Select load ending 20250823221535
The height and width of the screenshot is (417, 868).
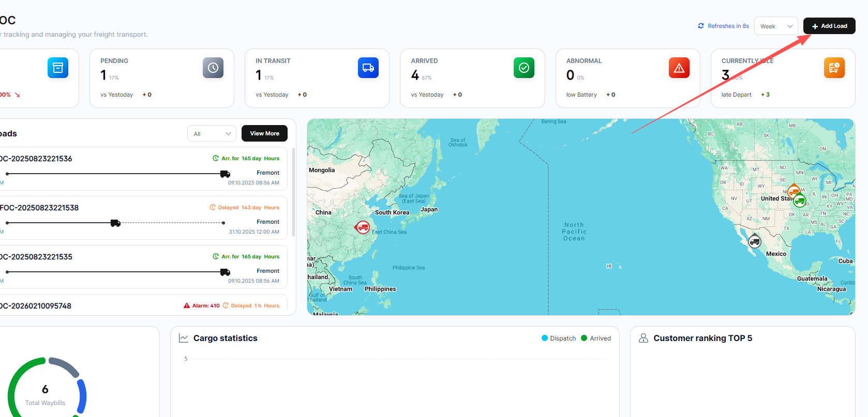(142, 267)
